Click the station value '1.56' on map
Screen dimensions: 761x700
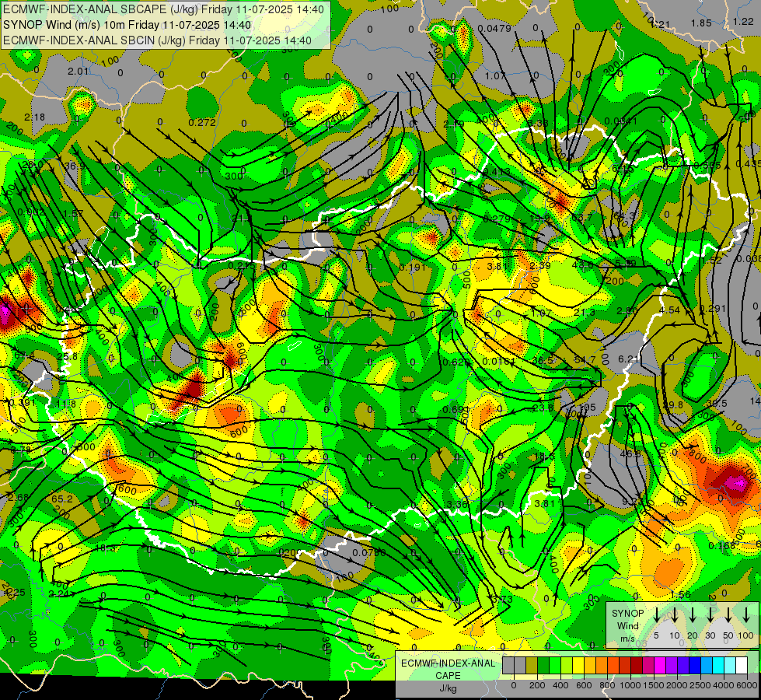680,595
